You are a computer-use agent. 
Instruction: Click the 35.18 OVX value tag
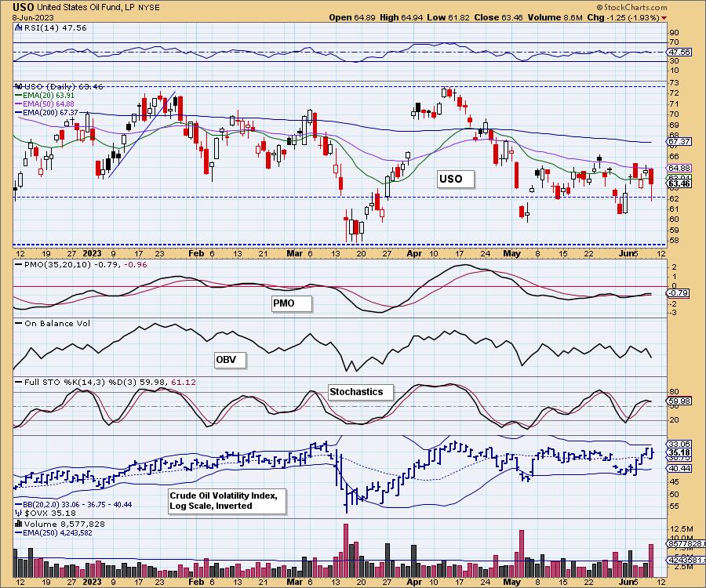(x=679, y=452)
